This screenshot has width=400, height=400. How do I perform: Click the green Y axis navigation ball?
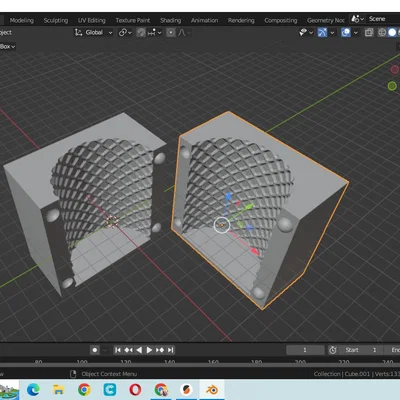coord(392,86)
